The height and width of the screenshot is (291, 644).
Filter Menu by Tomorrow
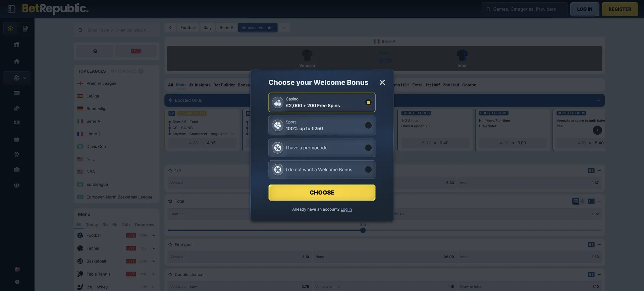tap(144, 225)
